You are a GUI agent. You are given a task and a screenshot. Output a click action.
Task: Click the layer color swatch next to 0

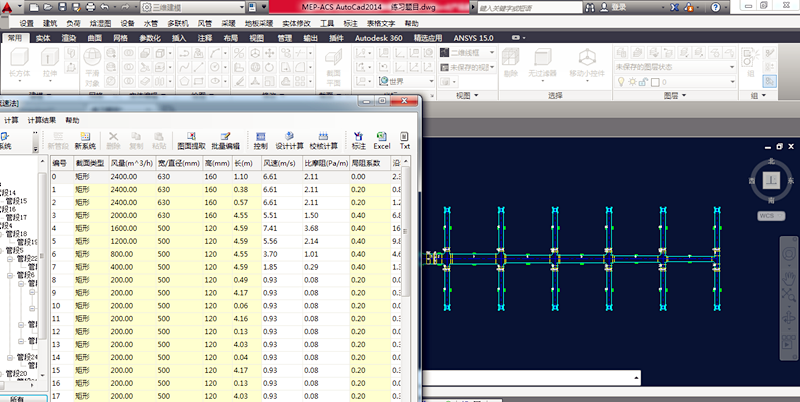pos(655,82)
